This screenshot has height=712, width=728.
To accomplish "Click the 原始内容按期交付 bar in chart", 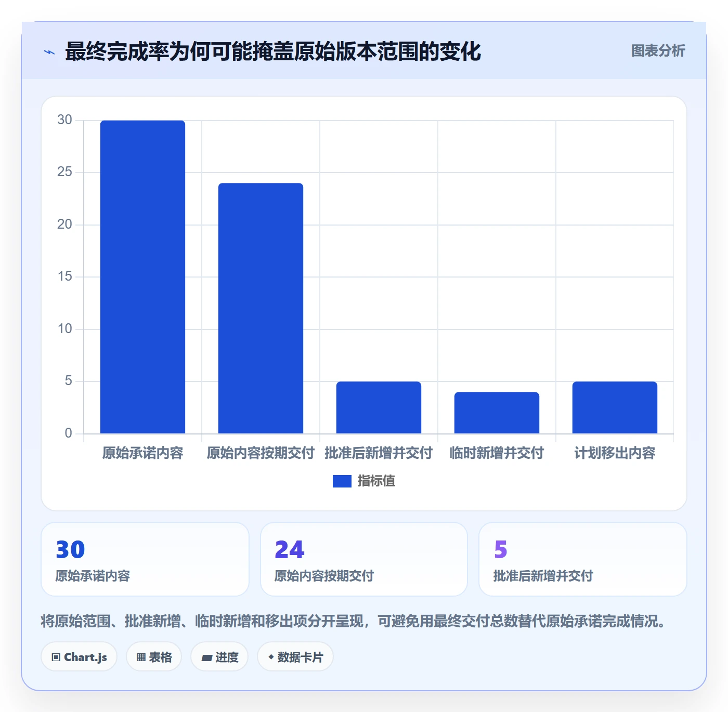I will [261, 308].
